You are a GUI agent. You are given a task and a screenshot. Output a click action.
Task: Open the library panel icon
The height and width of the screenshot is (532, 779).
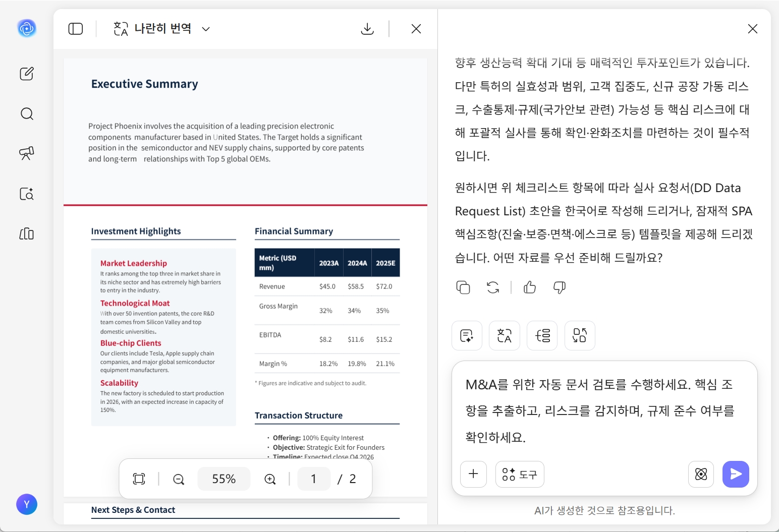(27, 234)
